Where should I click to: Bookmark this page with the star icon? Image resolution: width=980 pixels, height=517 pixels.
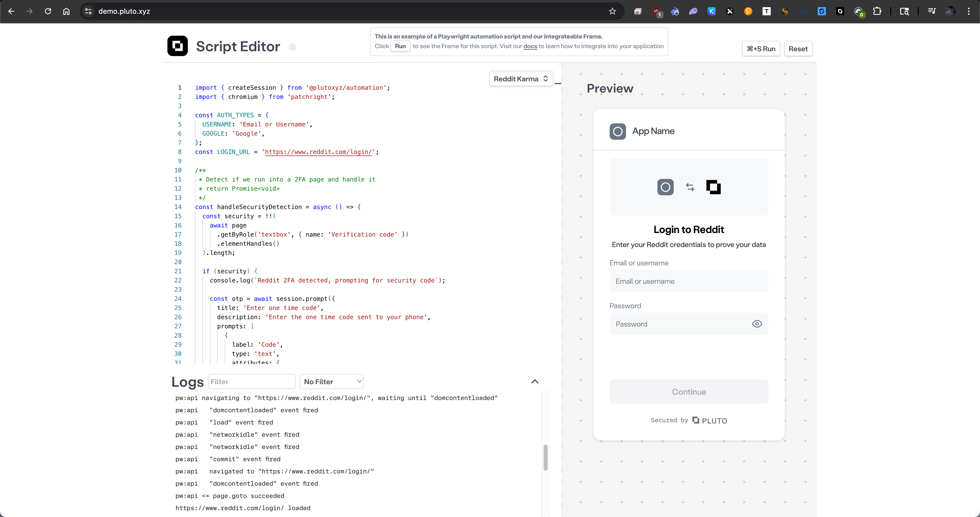click(x=612, y=11)
